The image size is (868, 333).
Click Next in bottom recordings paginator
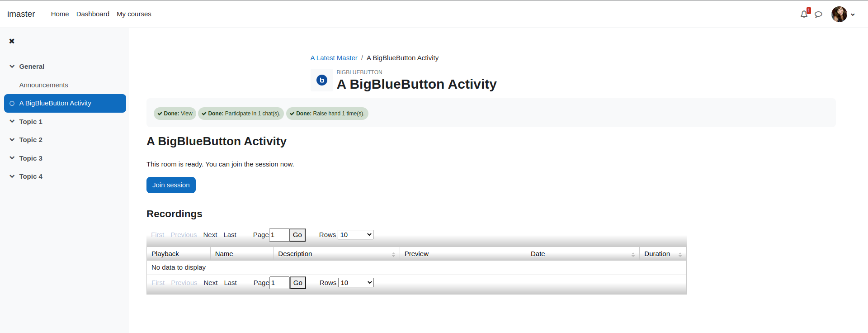tap(211, 283)
